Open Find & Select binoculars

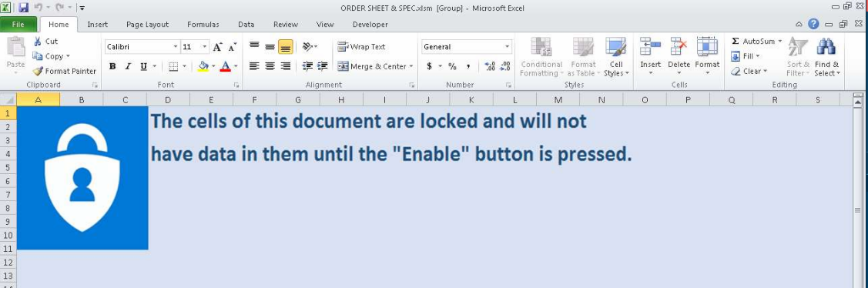coord(826,58)
